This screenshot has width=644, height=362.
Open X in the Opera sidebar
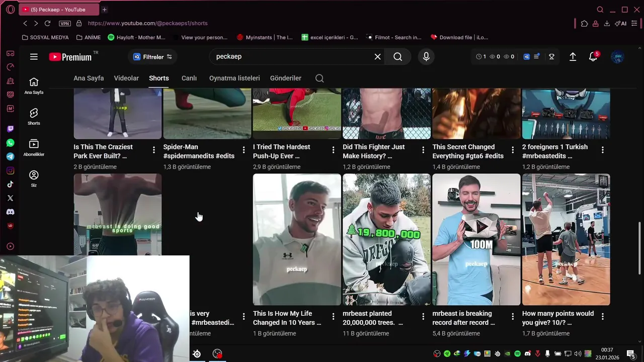(x=10, y=198)
